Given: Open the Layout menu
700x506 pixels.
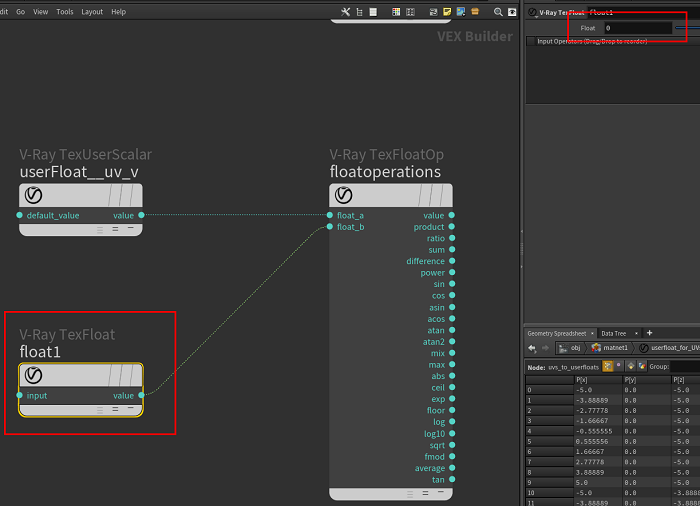Looking at the screenshot, I should [92, 12].
